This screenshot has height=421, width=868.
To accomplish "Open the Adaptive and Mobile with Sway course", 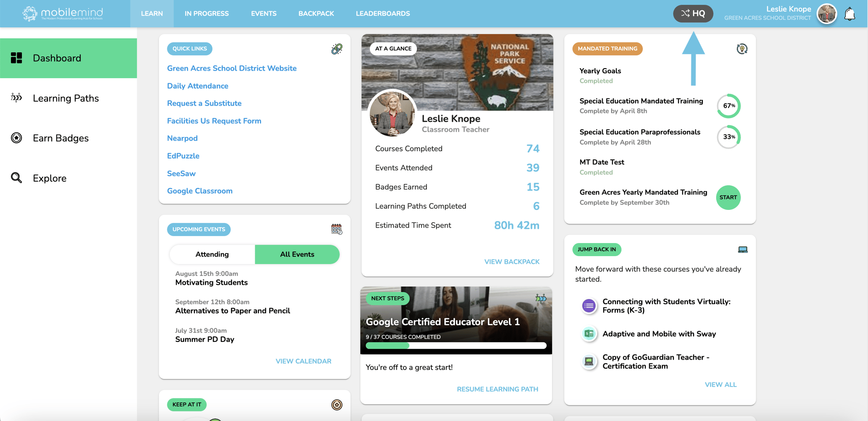I will pyautogui.click(x=659, y=334).
